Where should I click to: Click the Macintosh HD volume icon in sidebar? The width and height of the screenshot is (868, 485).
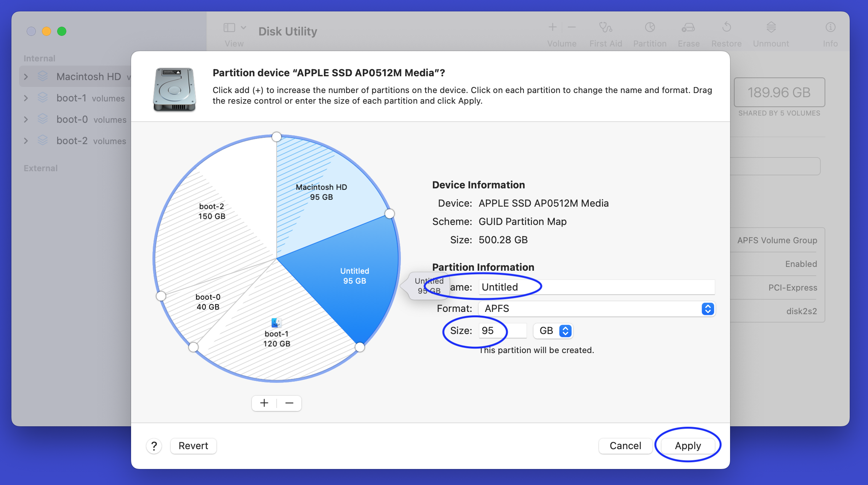point(43,76)
